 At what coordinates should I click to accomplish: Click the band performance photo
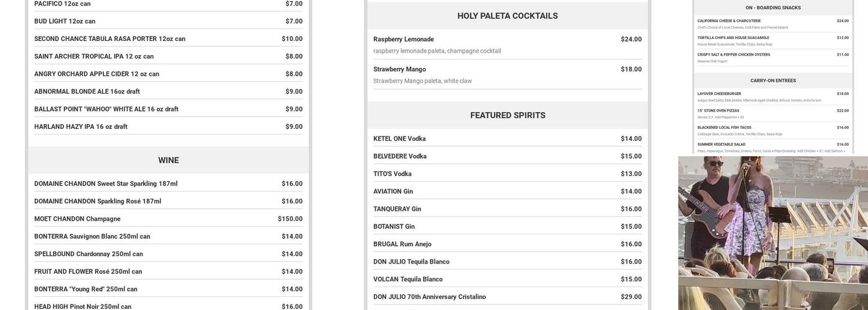coord(773,232)
